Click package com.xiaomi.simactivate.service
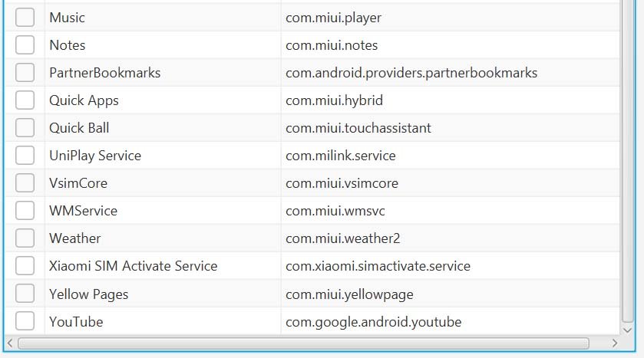644x358 pixels. point(378,266)
